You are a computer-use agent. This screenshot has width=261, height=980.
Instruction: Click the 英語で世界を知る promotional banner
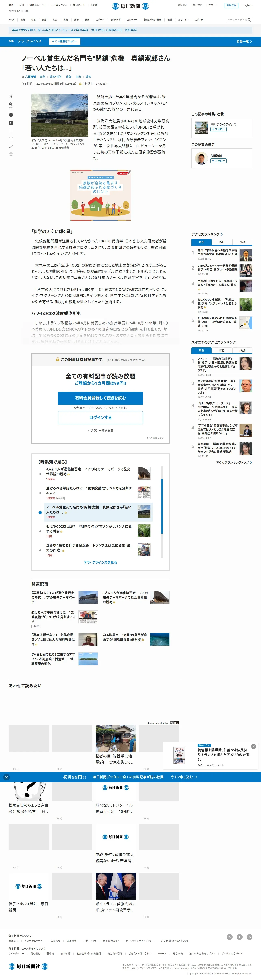click(130, 30)
